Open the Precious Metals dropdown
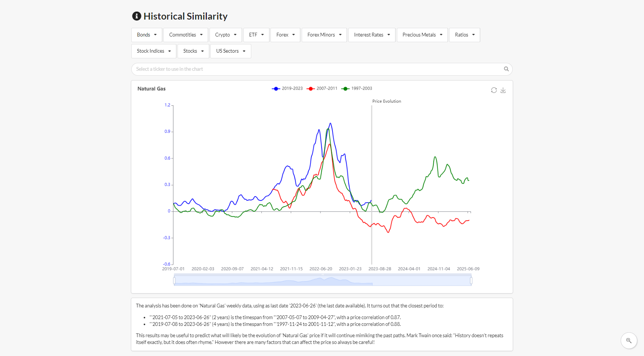Screen dimensions: 644x356 click(x=422, y=35)
